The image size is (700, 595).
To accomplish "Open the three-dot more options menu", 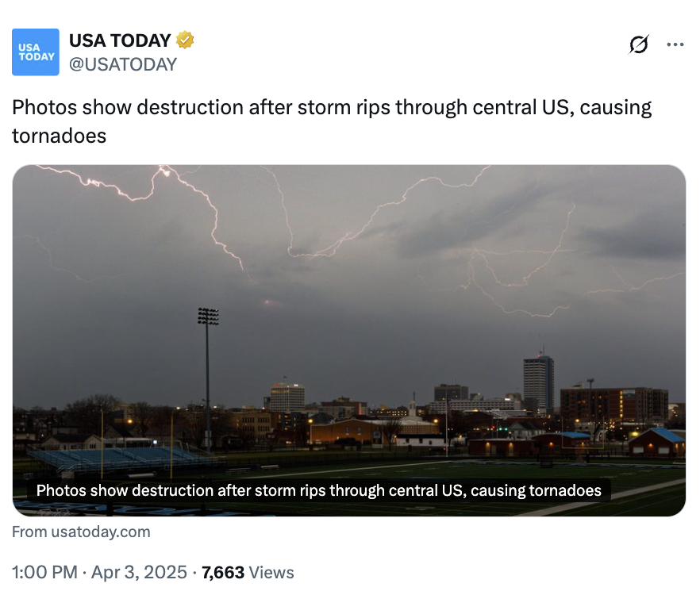I will pos(675,44).
